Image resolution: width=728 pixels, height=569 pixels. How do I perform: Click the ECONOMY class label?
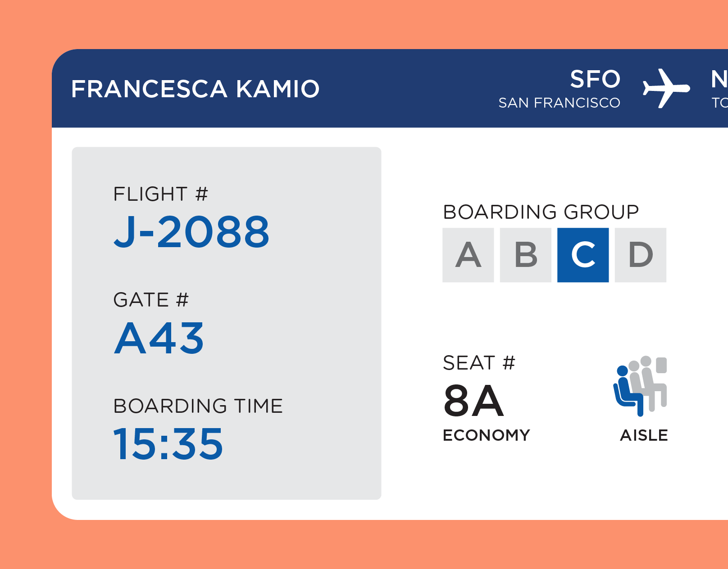coord(487,435)
